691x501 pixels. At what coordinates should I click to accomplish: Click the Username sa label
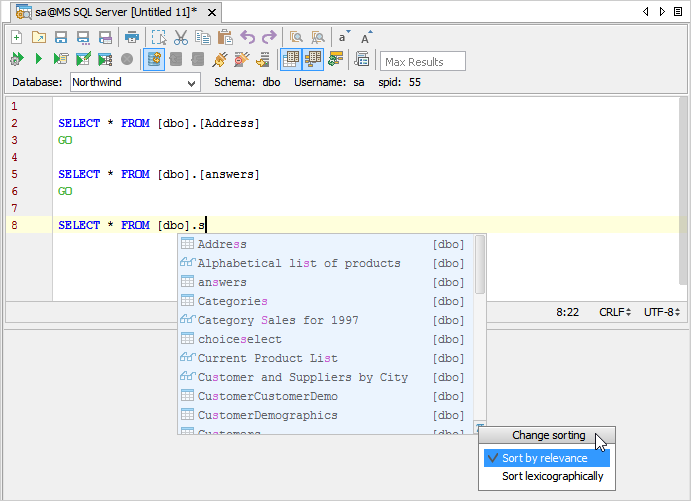pos(329,82)
